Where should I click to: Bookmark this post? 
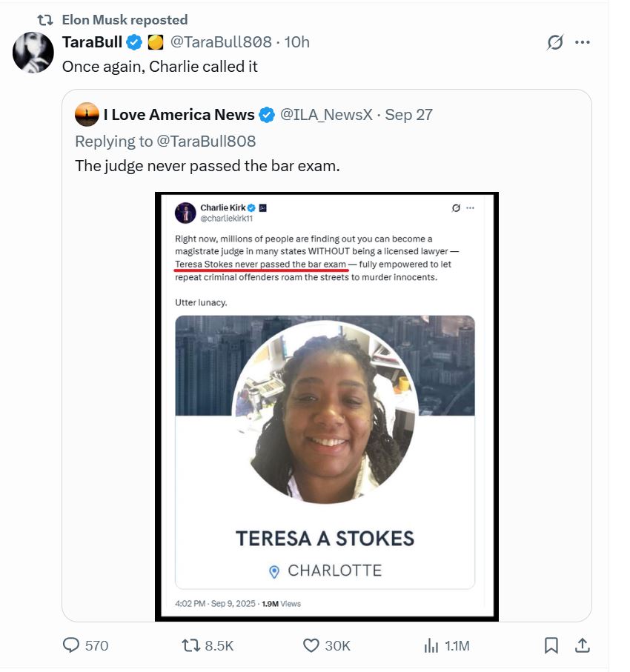551,645
